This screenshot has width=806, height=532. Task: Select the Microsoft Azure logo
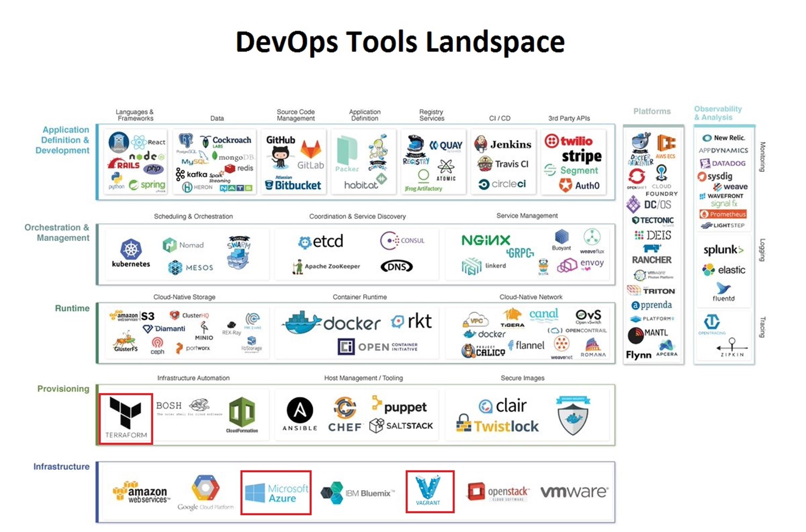pyautogui.click(x=276, y=493)
